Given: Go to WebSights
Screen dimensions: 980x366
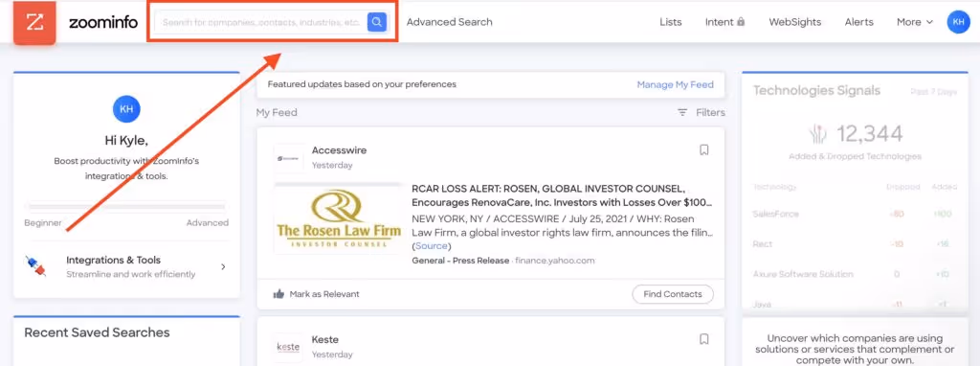Looking at the screenshot, I should click(795, 22).
